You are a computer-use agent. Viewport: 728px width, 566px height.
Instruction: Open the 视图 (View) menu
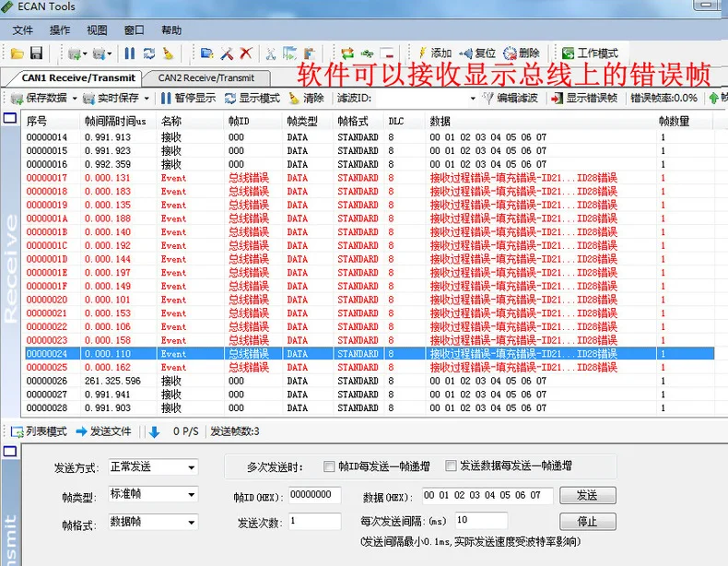tap(97, 30)
